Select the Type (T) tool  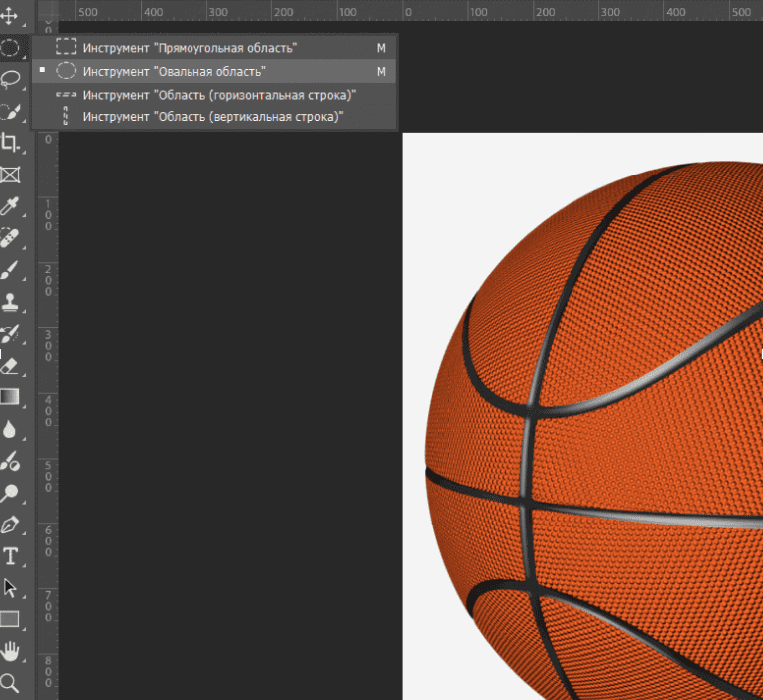(x=10, y=556)
